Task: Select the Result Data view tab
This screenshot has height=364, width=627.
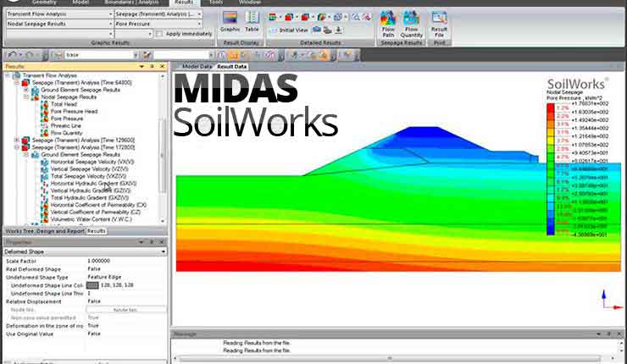Action: coord(232,67)
